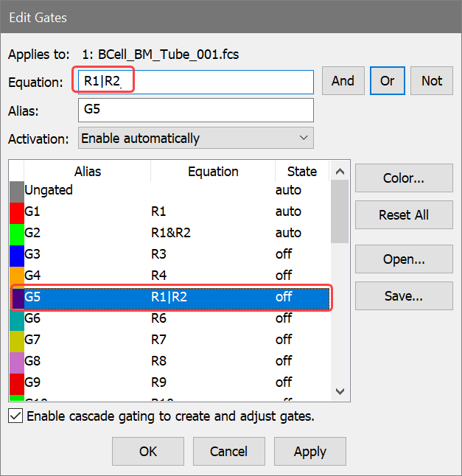Select the green G2 color swatch
This screenshot has width=462, height=476.
(16, 233)
